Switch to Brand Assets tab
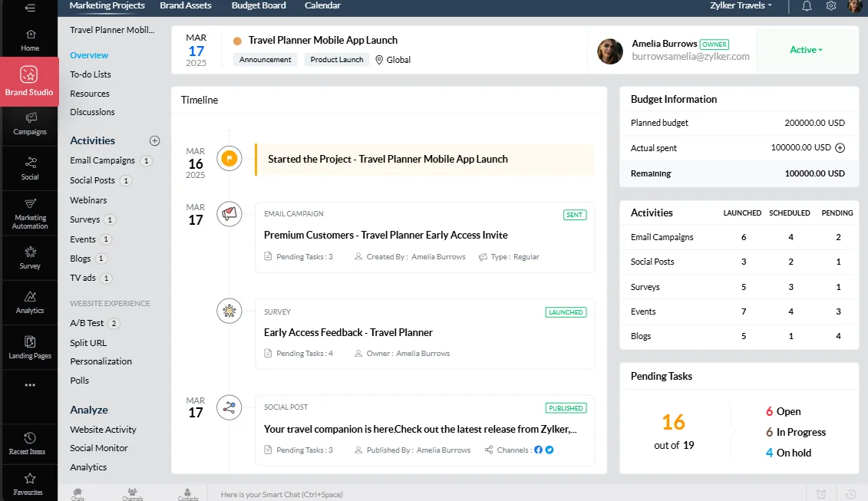868x501 pixels. (186, 5)
